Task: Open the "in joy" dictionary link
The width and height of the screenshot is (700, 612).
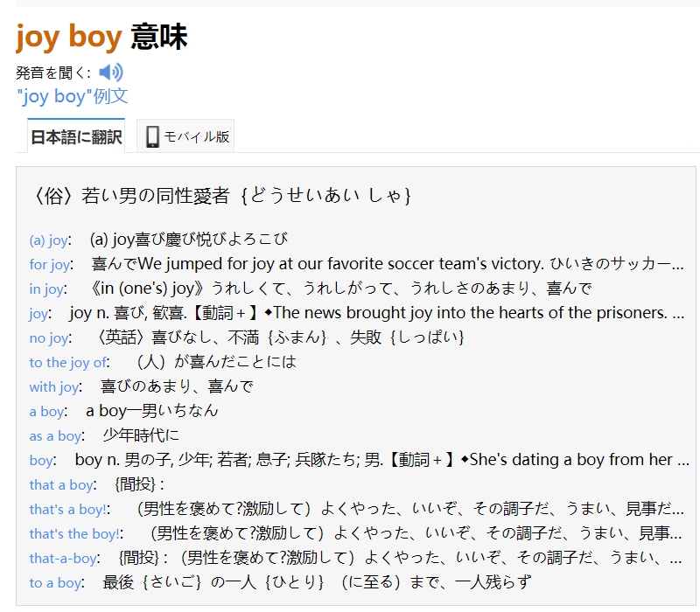Action: click(46, 289)
